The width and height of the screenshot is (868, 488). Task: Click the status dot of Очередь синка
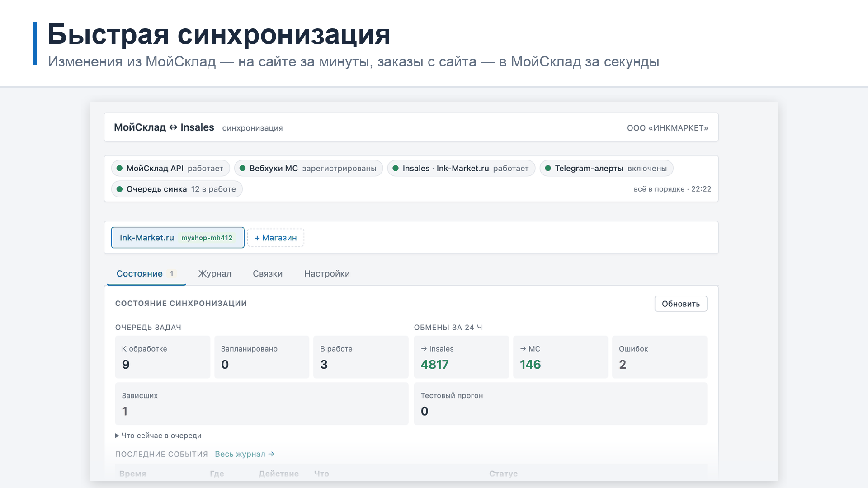coord(120,189)
